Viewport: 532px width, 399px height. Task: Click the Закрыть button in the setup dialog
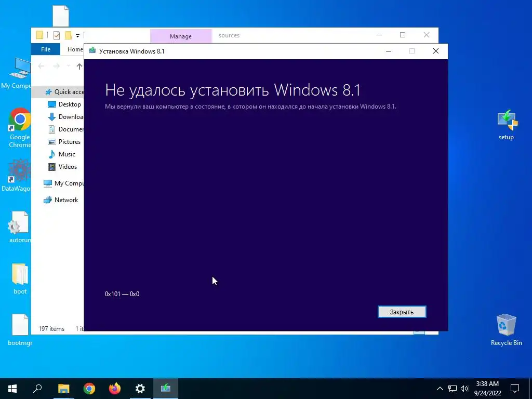[x=402, y=312]
